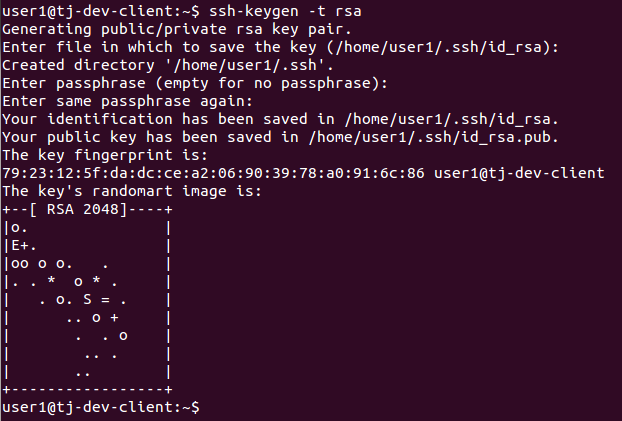The width and height of the screenshot is (622, 421).
Task: Click the letter S inside the randomart
Action: pos(87,299)
